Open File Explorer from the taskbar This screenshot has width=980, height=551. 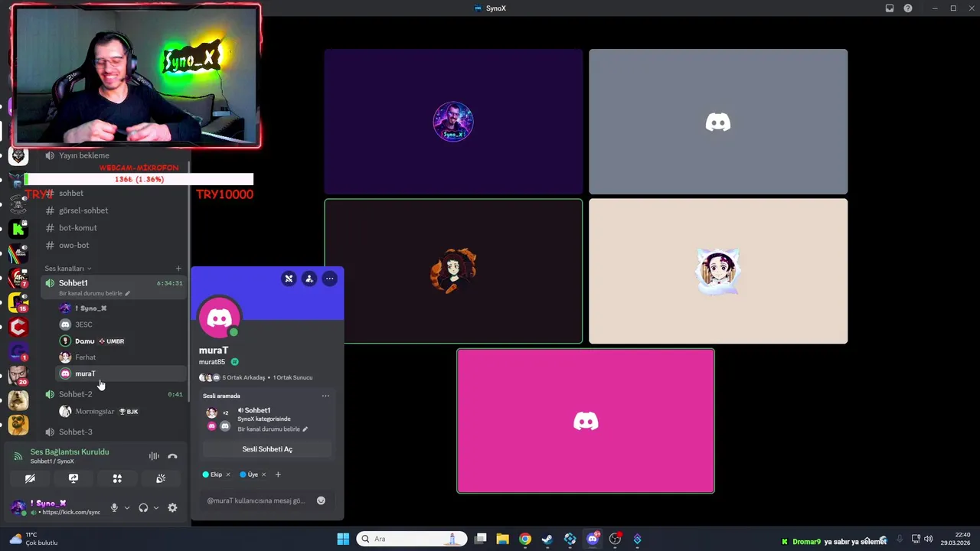click(x=502, y=539)
